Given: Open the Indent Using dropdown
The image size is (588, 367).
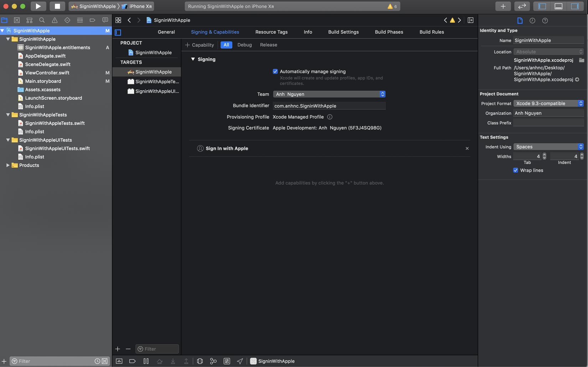Looking at the screenshot, I should point(548,147).
